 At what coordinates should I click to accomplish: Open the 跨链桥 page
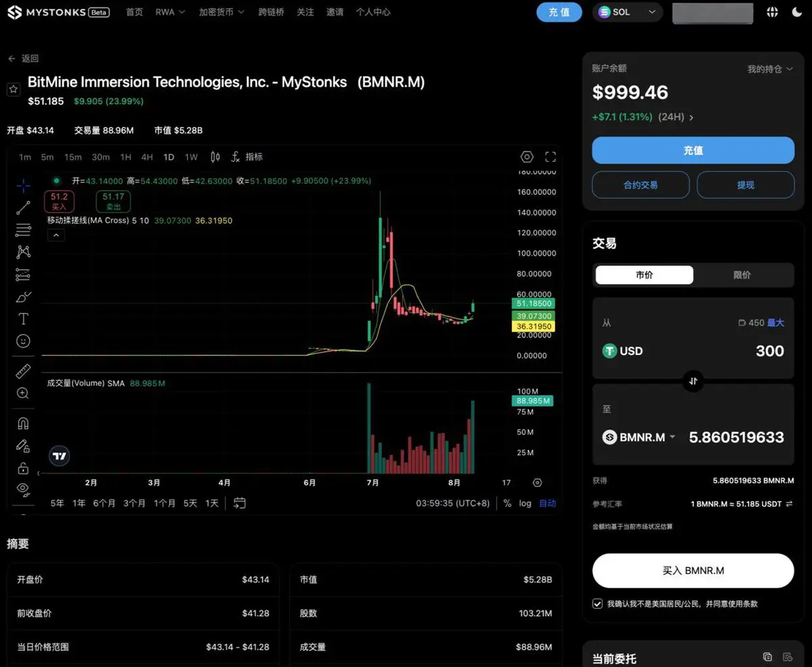[x=271, y=12]
